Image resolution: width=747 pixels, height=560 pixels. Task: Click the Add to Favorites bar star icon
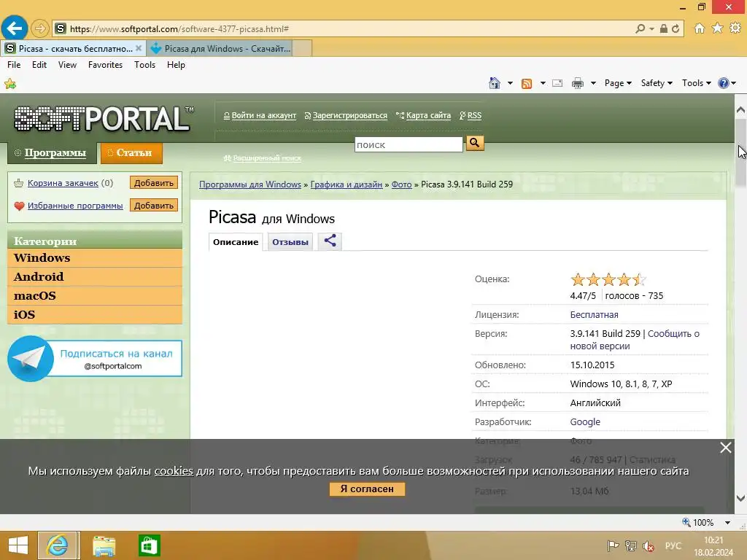pos(10,85)
